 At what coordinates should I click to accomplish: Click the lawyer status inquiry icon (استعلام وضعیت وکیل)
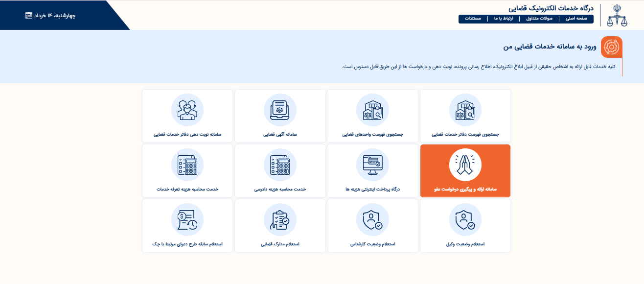tap(465, 220)
